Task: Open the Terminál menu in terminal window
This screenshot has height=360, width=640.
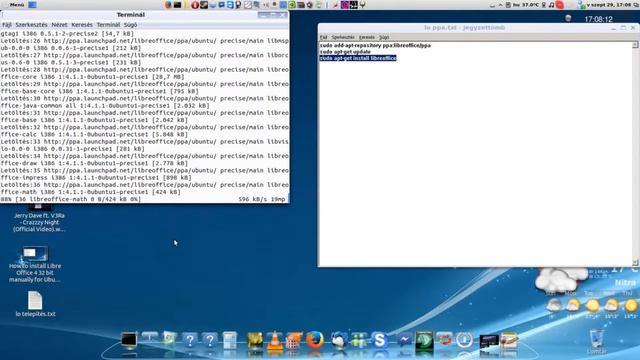Action: 108,25
